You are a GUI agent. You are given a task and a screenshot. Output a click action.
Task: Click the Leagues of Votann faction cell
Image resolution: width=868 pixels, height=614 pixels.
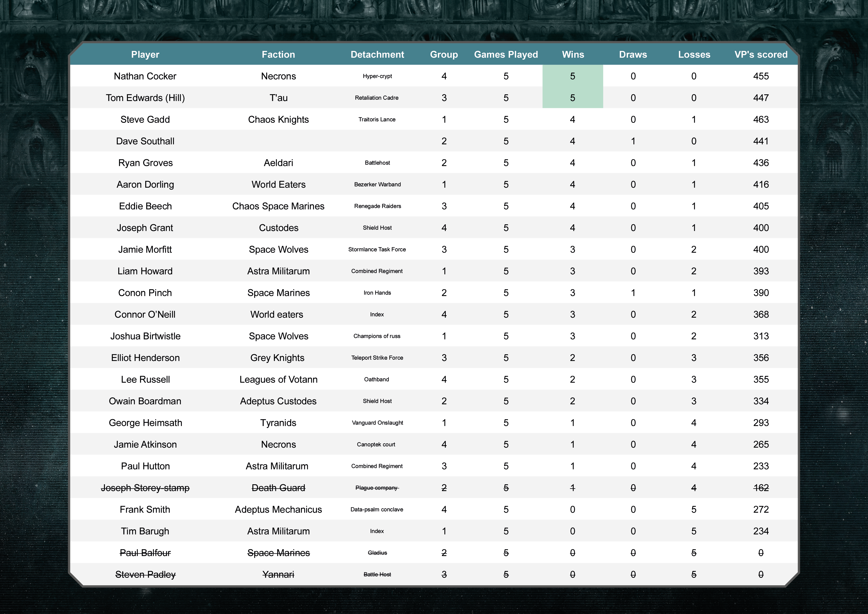tap(278, 380)
